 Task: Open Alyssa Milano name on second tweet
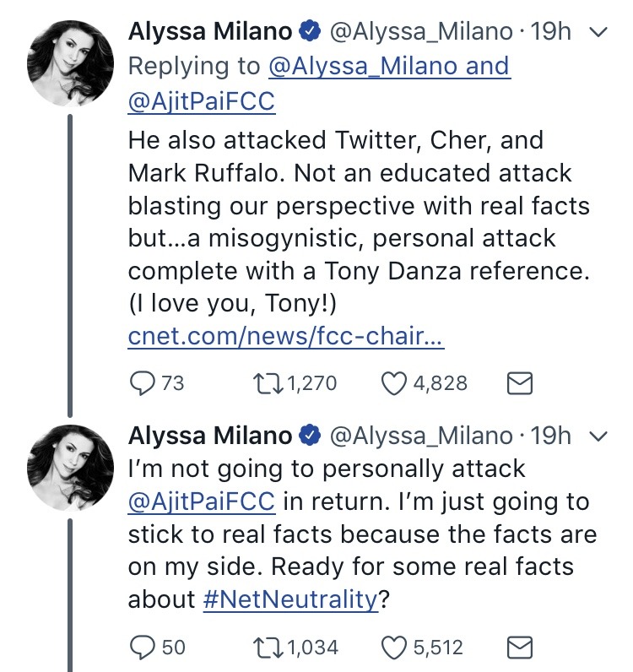coord(211,436)
